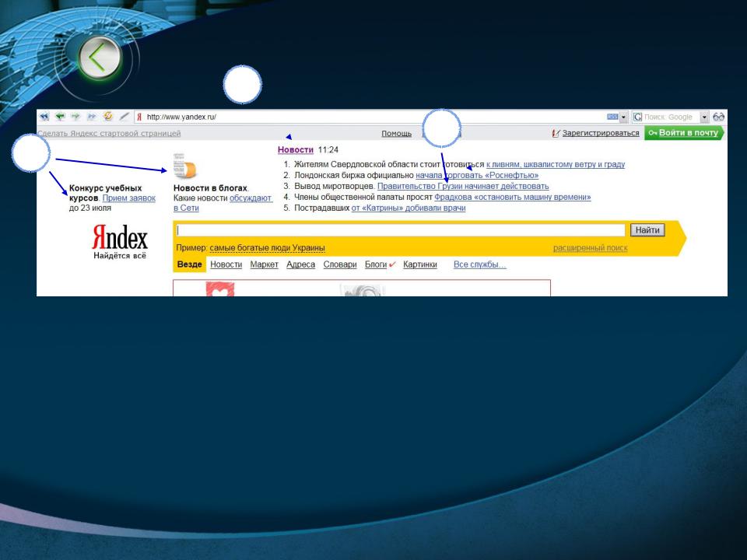Image resolution: width=747 pixels, height=560 pixels.
Task: Click the blog news newspaper icon
Action: pyautogui.click(x=185, y=166)
